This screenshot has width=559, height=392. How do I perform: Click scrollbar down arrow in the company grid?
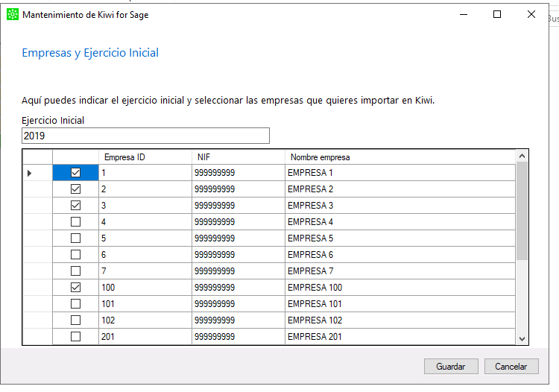click(x=522, y=339)
